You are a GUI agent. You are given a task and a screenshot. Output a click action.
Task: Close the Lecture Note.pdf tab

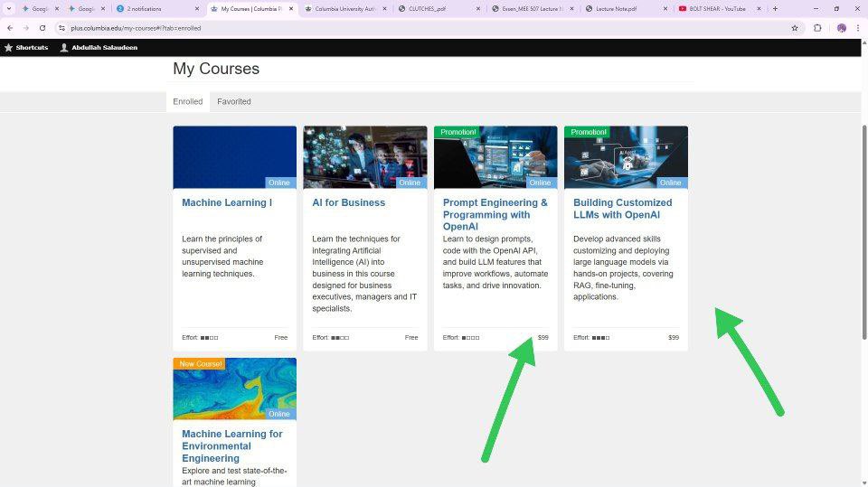665,9
